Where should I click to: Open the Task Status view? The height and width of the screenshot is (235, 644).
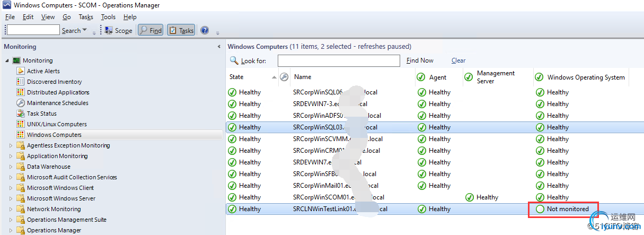[42, 114]
